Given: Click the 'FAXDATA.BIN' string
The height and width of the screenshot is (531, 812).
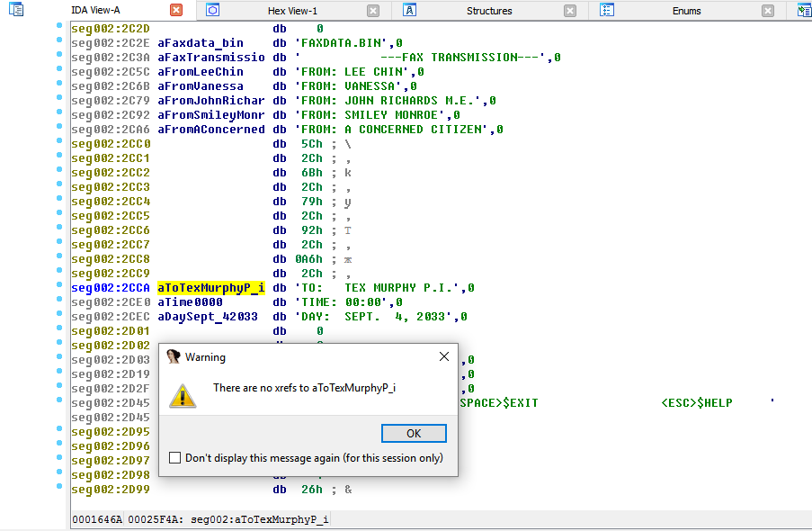Looking at the screenshot, I should click(342, 43).
